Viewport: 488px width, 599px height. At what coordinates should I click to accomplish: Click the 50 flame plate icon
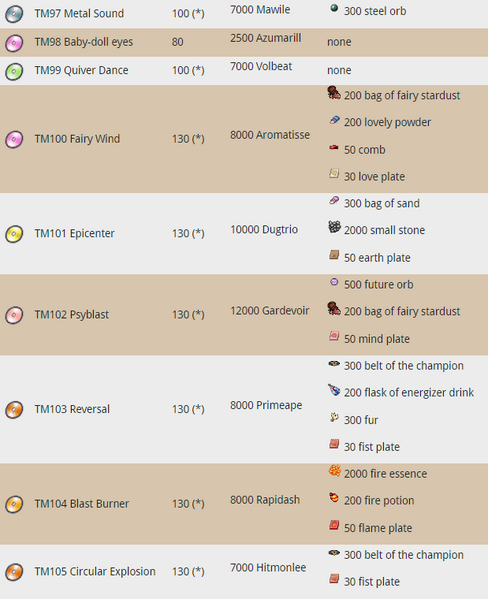coord(334,525)
